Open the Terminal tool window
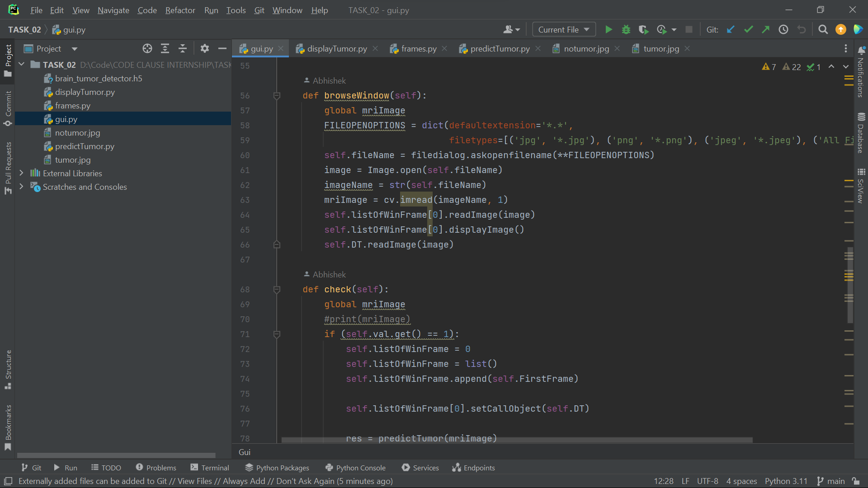The image size is (868, 488). tap(210, 468)
